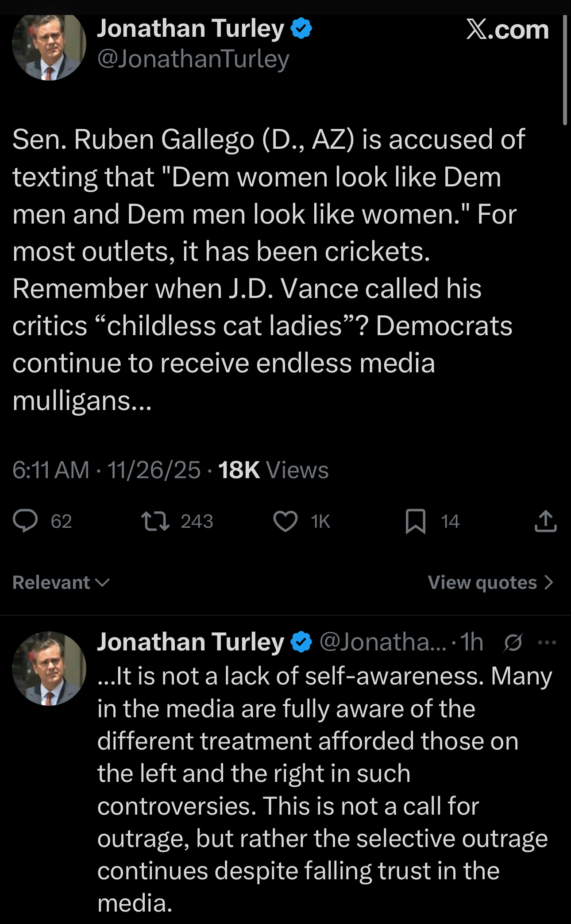Click the 1h timestamp on the reply

click(x=471, y=642)
